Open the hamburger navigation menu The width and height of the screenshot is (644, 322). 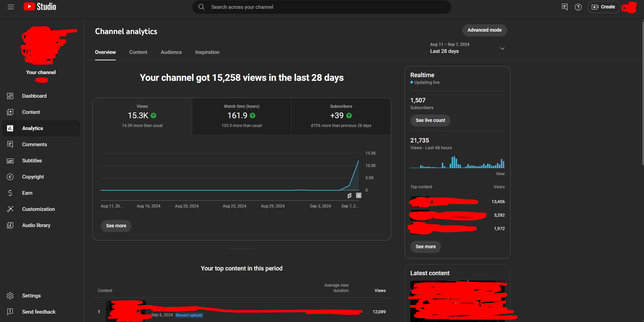[x=11, y=7]
